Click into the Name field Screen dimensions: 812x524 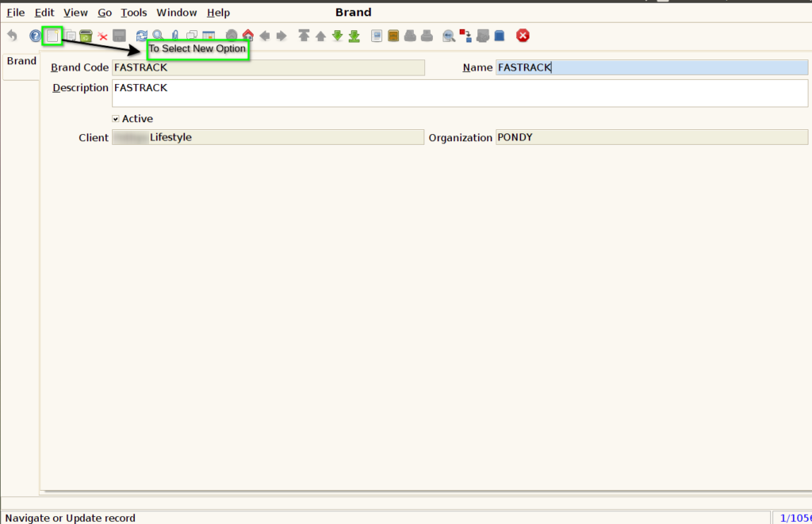[x=652, y=68]
